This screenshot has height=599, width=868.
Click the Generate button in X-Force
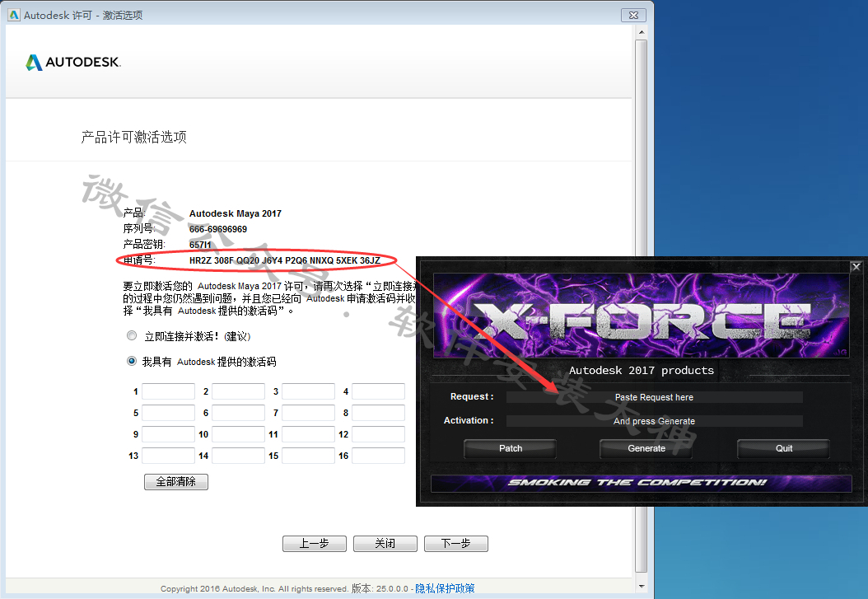(646, 448)
